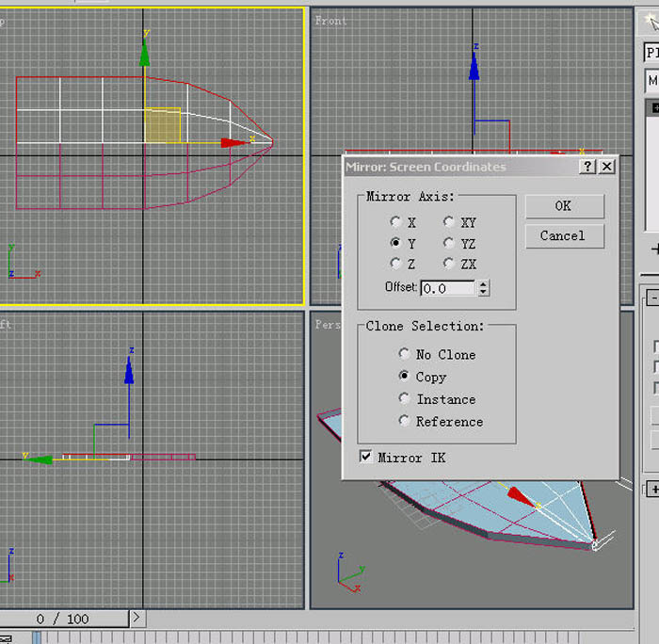Close the Mirror dialog window
Image resolution: width=659 pixels, height=644 pixels.
tap(607, 167)
